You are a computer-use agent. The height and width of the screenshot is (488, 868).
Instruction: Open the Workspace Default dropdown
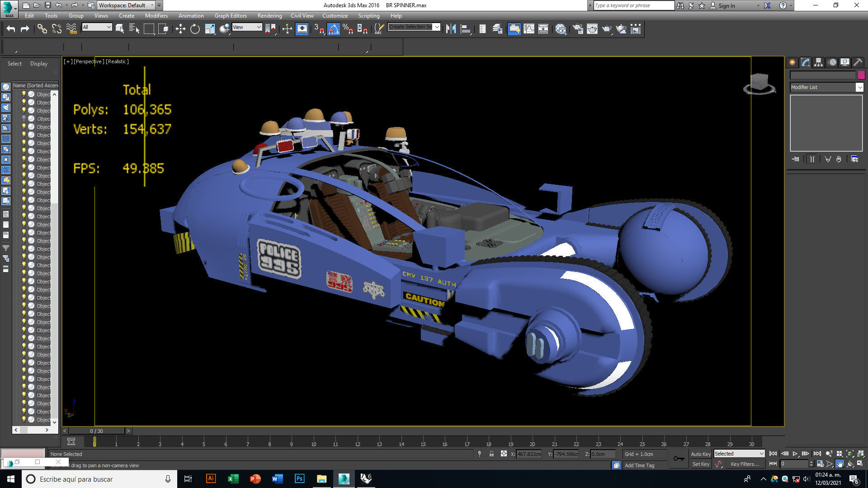126,5
